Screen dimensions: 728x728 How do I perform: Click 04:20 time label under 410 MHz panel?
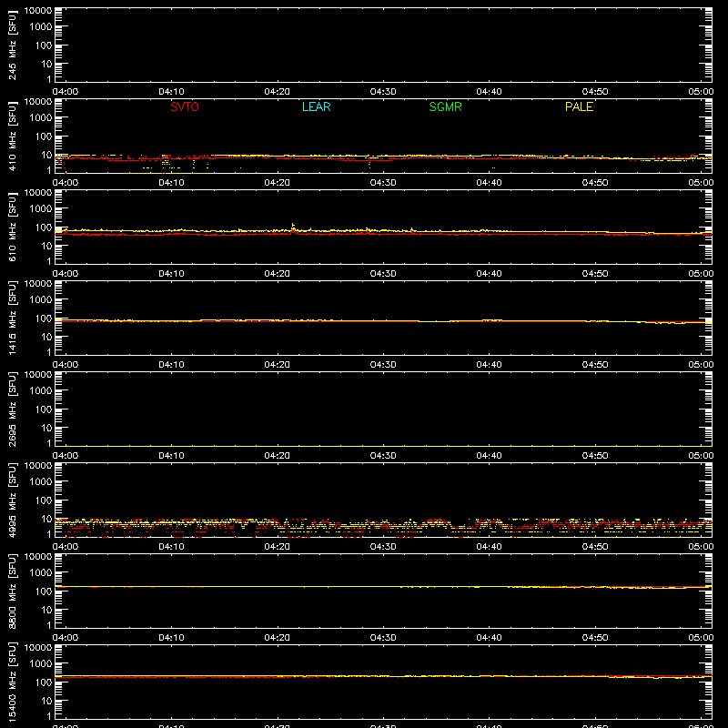coord(278,183)
